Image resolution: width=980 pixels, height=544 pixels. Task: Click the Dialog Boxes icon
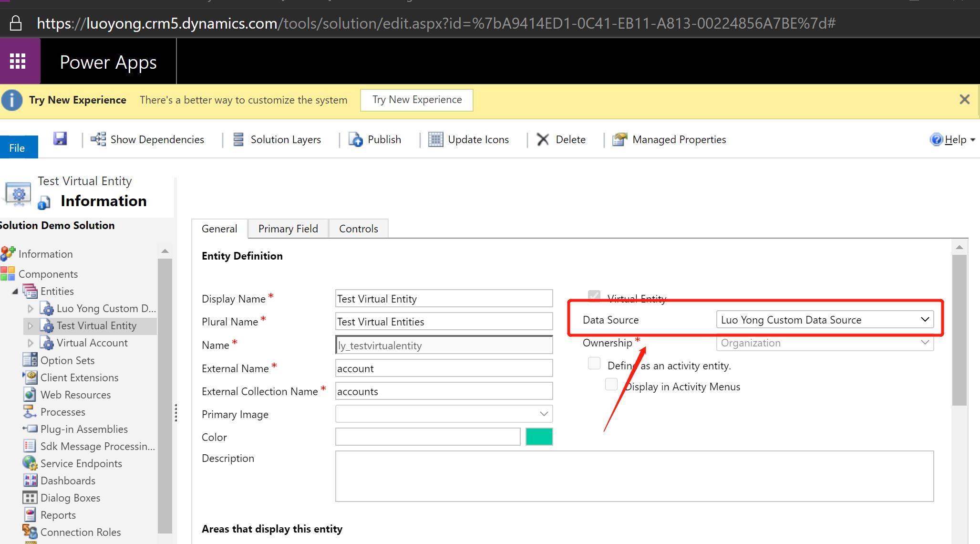pyautogui.click(x=30, y=497)
